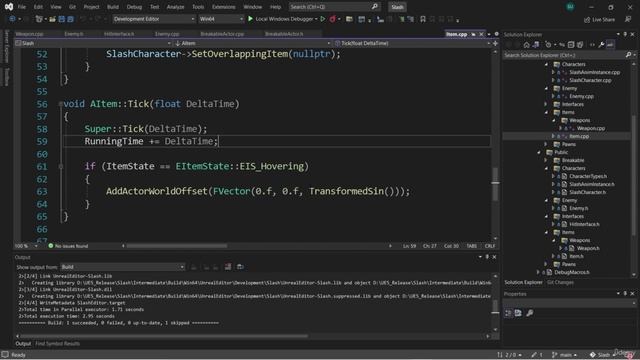Switch views icon in Solution Explorer toolbar
The width and height of the screenshot is (640, 360).
pos(536,45)
